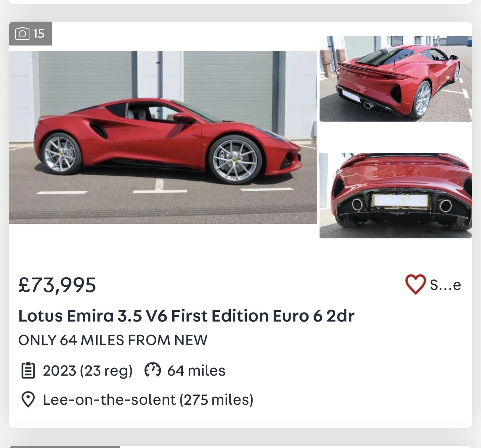Image resolution: width=481 pixels, height=448 pixels.
Task: Open the rear three-quarter view thumbnail
Action: click(396, 79)
